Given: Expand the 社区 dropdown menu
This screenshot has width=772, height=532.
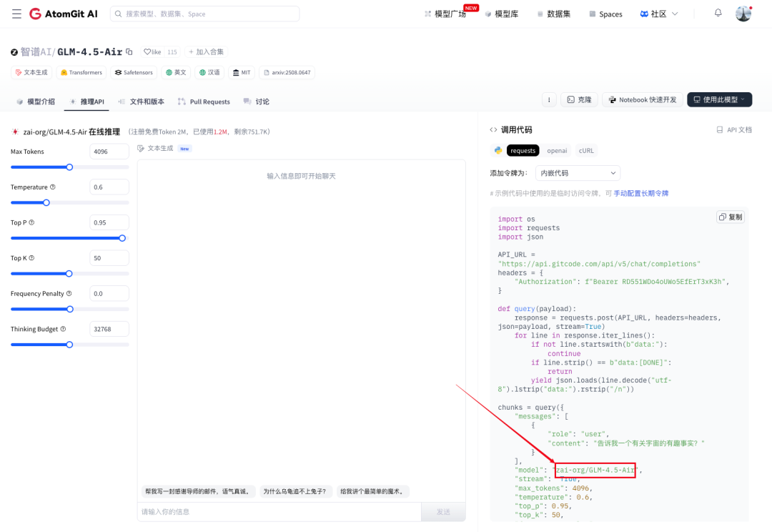Looking at the screenshot, I should [x=659, y=14].
